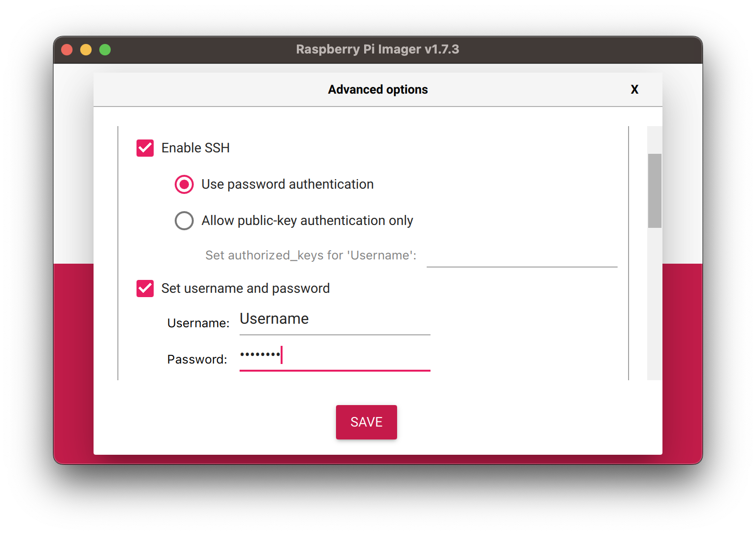The width and height of the screenshot is (756, 535).
Task: Click the 'Enable SSH' label text
Action: coord(196,148)
